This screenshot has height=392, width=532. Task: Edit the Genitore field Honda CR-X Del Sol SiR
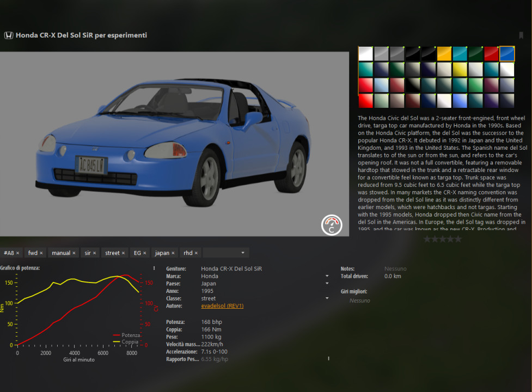(x=231, y=268)
